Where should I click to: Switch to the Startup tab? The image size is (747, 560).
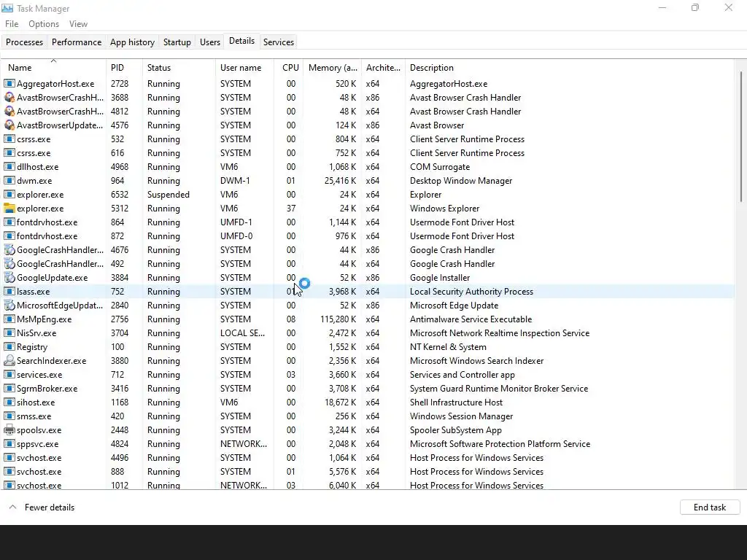pyautogui.click(x=177, y=42)
